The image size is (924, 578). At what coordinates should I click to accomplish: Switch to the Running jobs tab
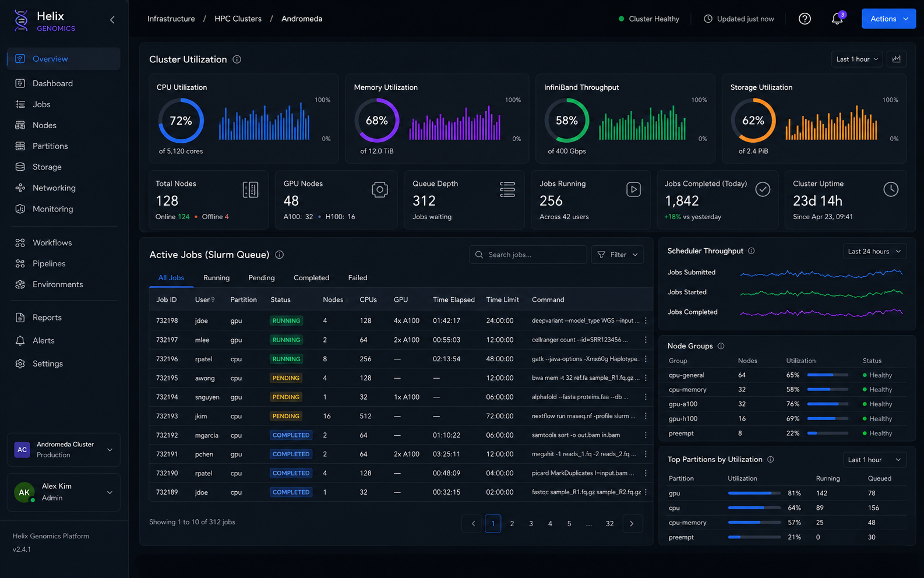coord(216,278)
